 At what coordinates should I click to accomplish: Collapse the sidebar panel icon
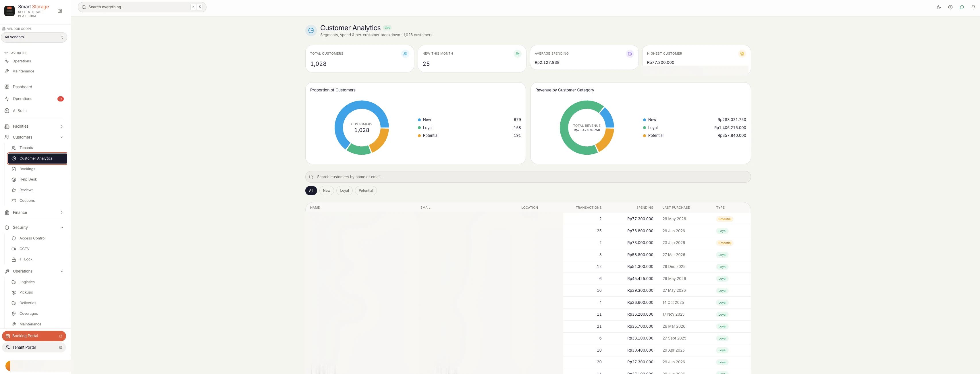click(60, 11)
